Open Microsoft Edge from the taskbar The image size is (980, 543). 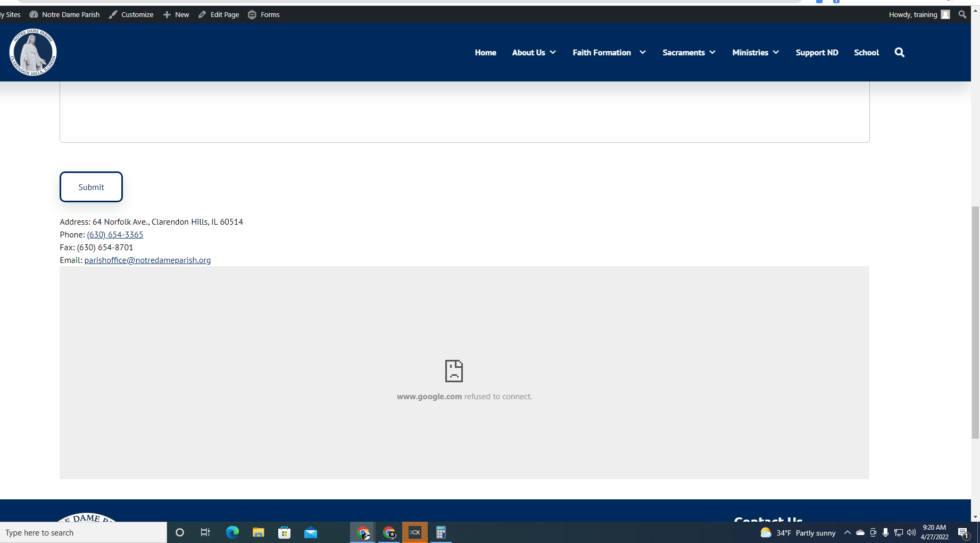click(232, 532)
